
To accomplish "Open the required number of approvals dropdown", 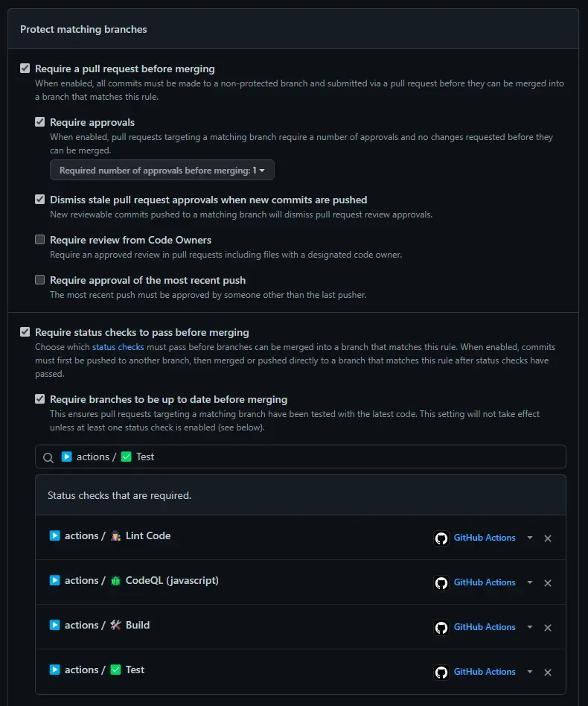I will pyautogui.click(x=162, y=170).
